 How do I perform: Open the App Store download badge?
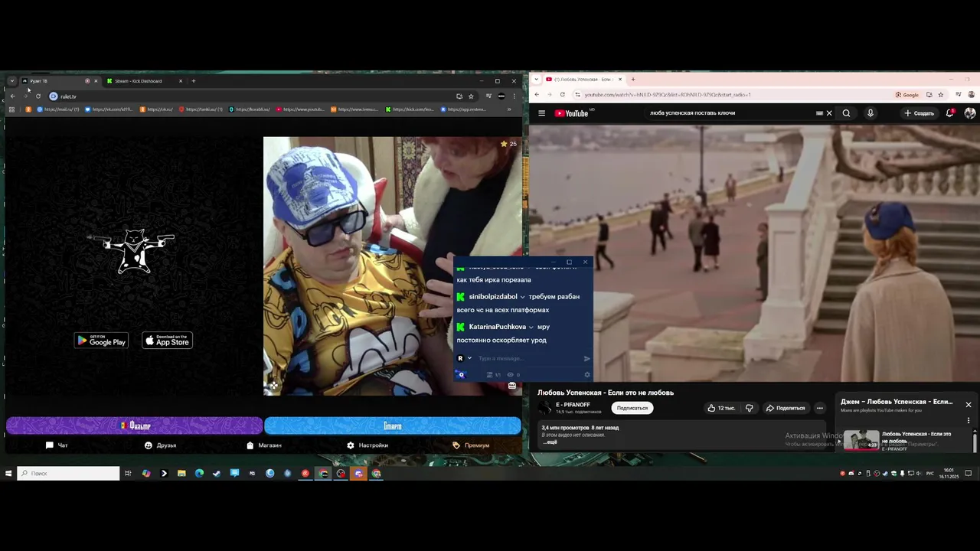168,341
